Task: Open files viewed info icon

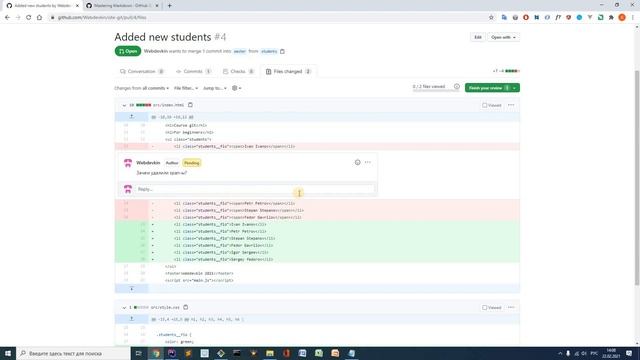Action: [457, 87]
